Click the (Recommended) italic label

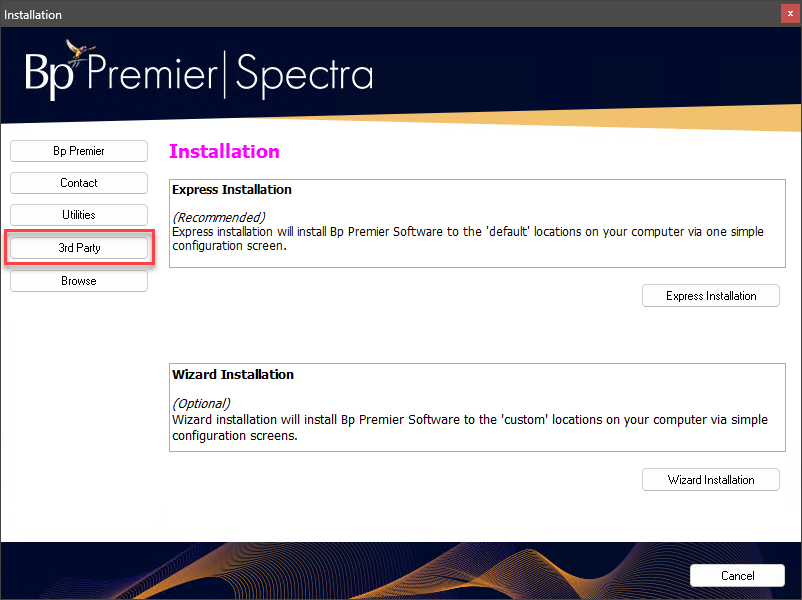tap(219, 217)
